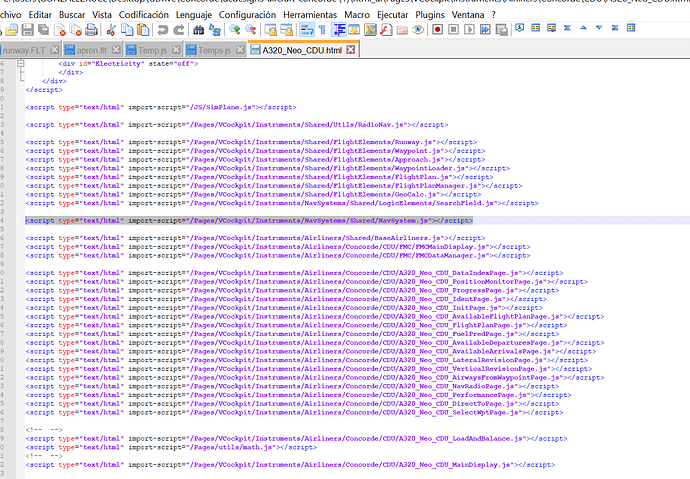This screenshot has width=690, height=479.
Task: Copy selection using the Copy toolbar icon
Action: coord(127,30)
